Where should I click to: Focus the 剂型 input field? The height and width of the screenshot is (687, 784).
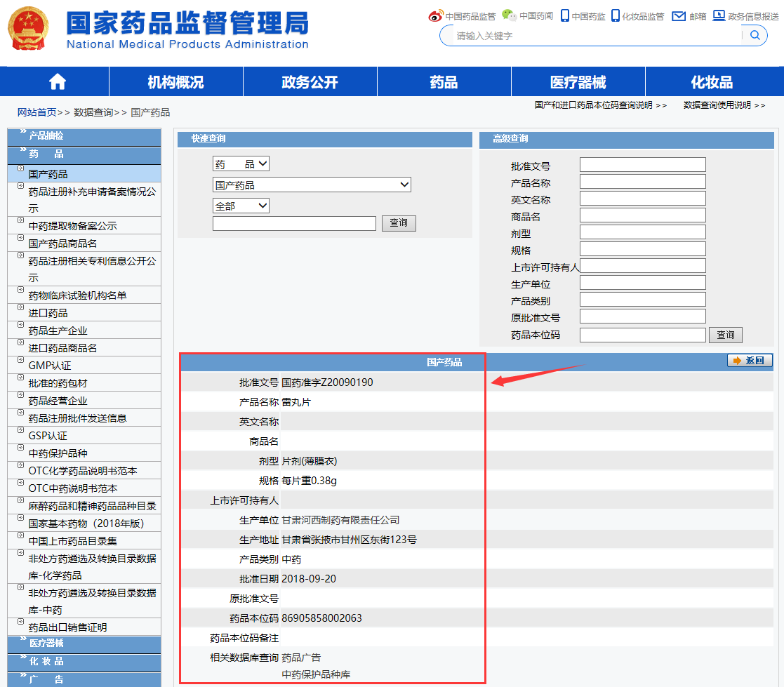(642, 232)
